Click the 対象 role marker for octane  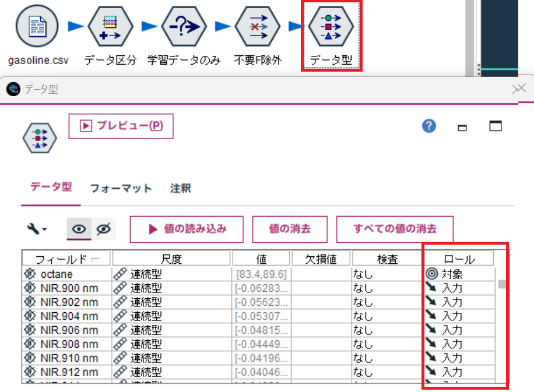click(x=430, y=274)
